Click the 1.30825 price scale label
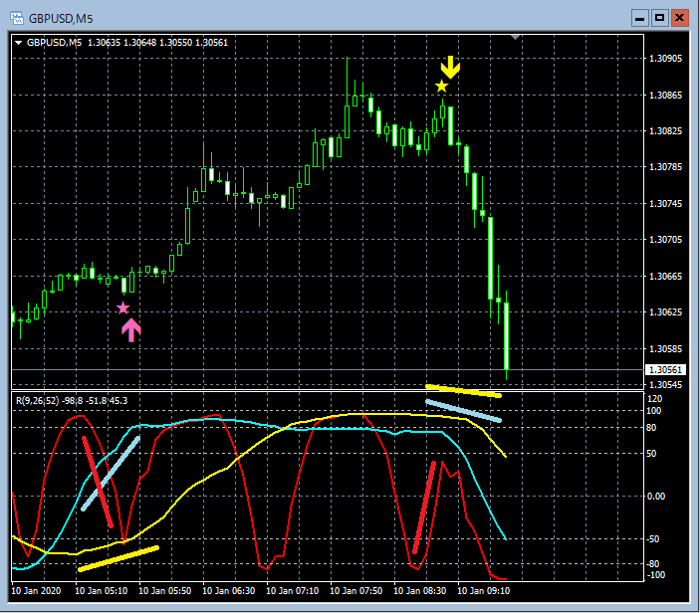The height and width of the screenshot is (613, 700). coord(665,130)
